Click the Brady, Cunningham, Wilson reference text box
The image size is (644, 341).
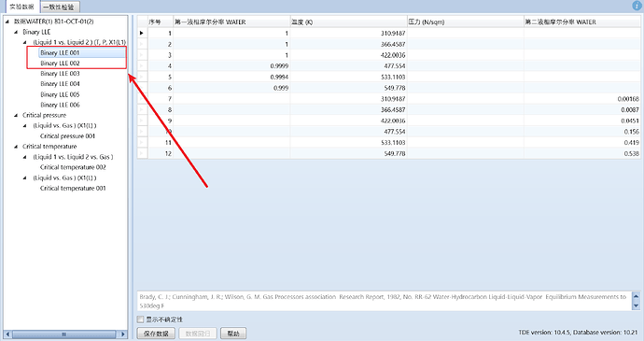pos(384,301)
